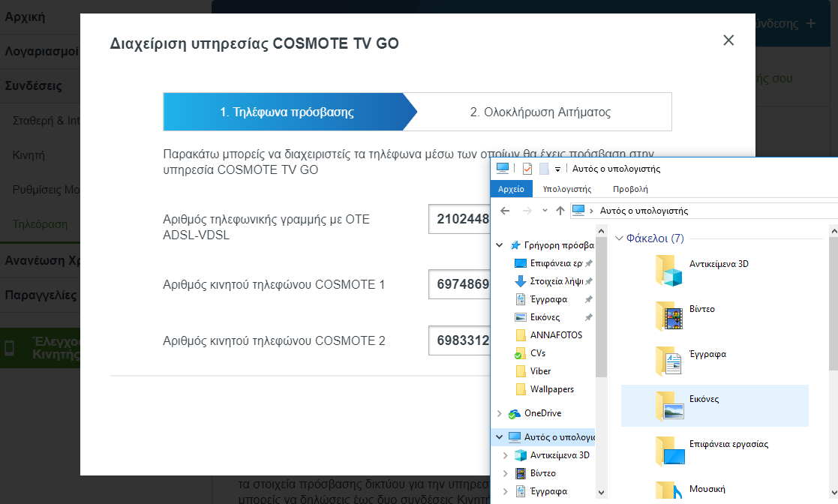Open Εικόνες under Quick access
This screenshot has width=838, height=504.
coord(545,317)
